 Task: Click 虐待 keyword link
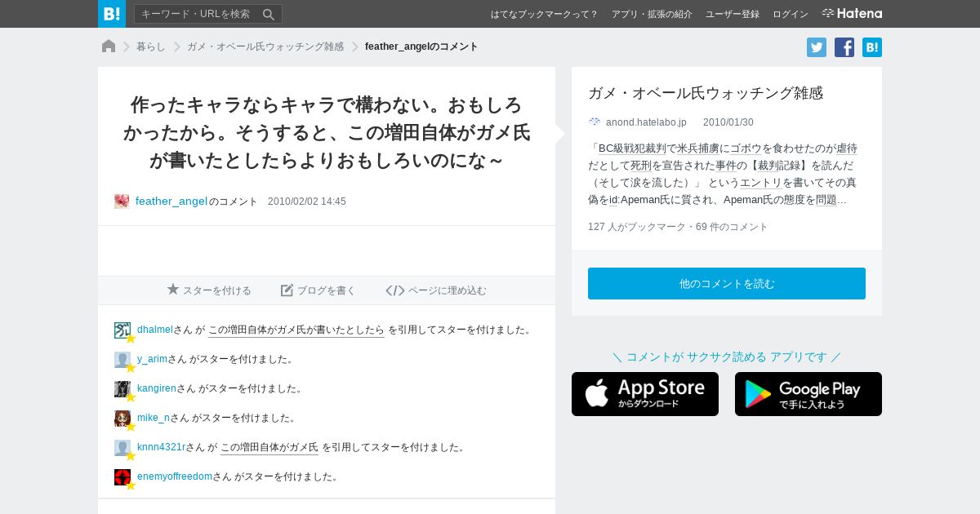tap(847, 148)
